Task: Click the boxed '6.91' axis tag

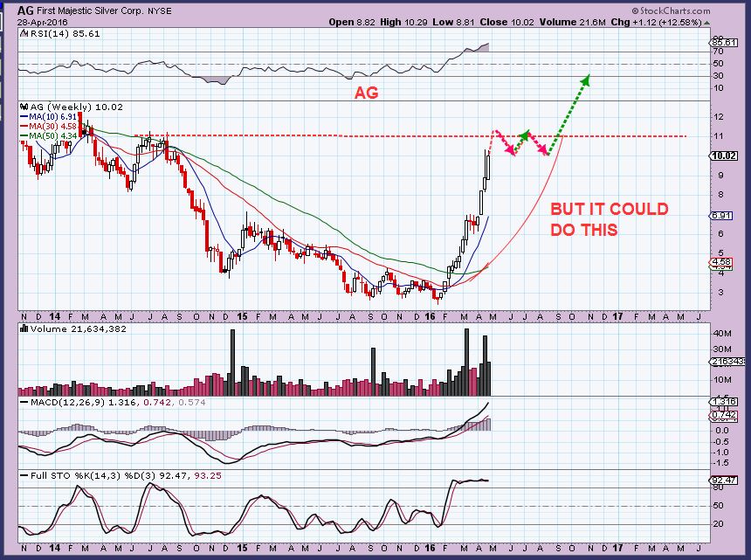Action: coord(720,216)
